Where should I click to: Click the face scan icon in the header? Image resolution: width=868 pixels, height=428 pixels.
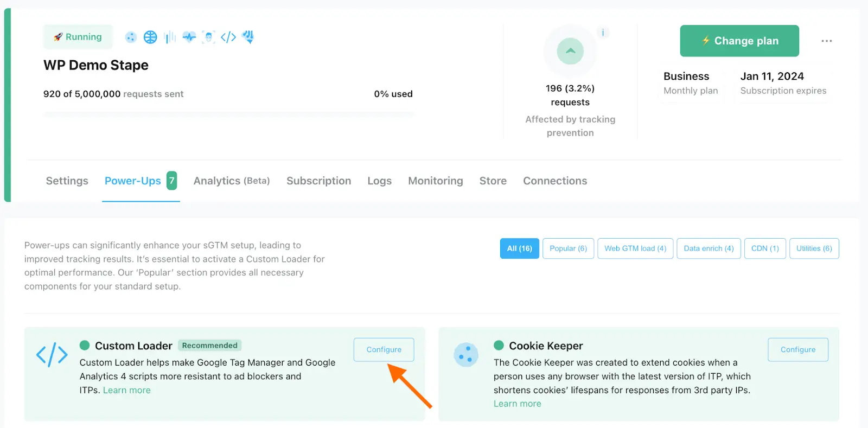coord(208,37)
